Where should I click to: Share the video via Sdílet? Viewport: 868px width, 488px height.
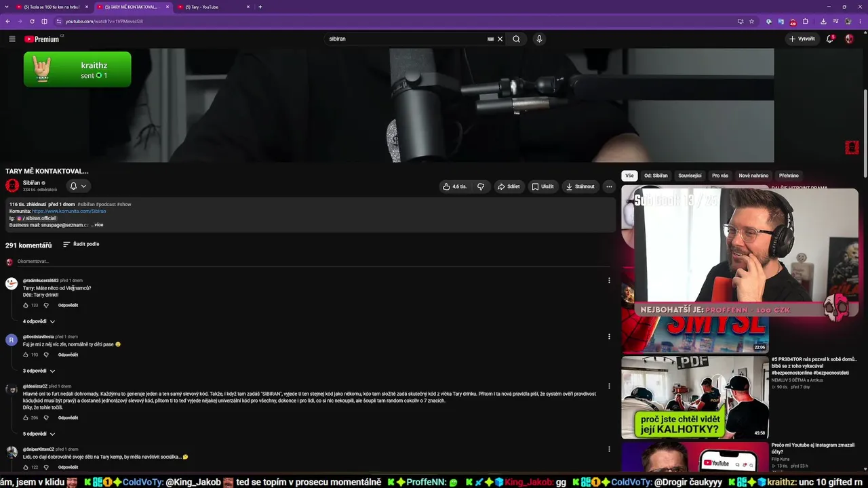point(509,186)
